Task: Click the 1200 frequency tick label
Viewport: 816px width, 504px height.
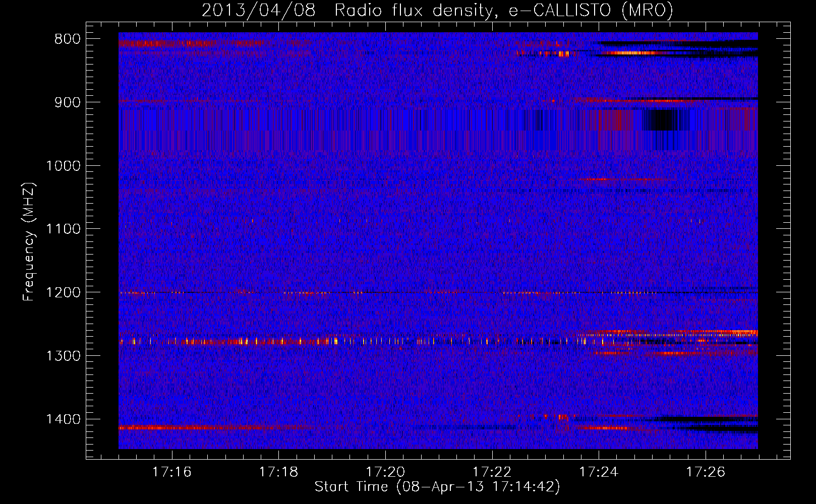Action: [63, 293]
